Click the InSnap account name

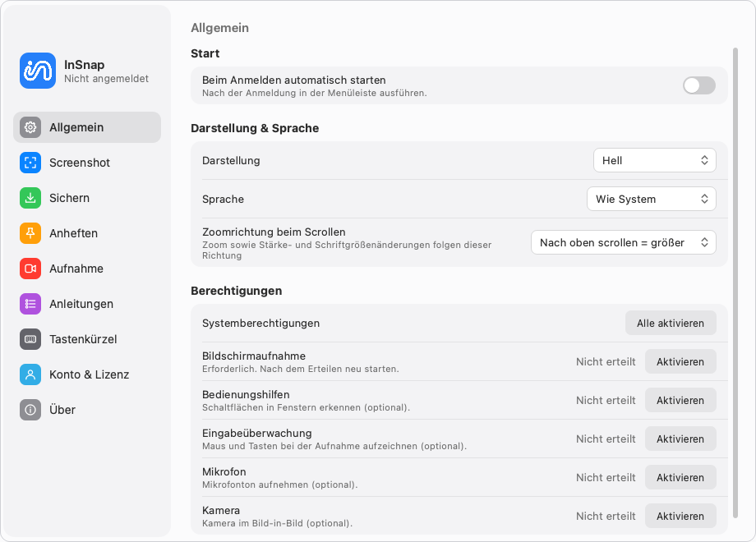[85, 65]
